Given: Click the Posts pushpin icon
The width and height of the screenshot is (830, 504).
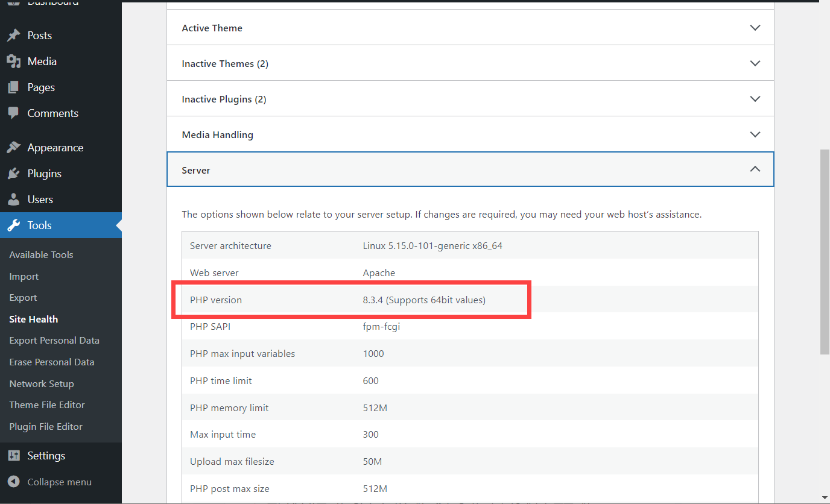Looking at the screenshot, I should (x=13, y=36).
